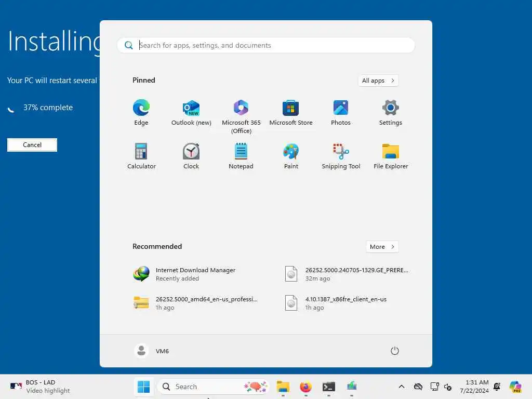Open the Edge pinned app
Image resolution: width=532 pixels, height=399 pixels.
(x=141, y=113)
